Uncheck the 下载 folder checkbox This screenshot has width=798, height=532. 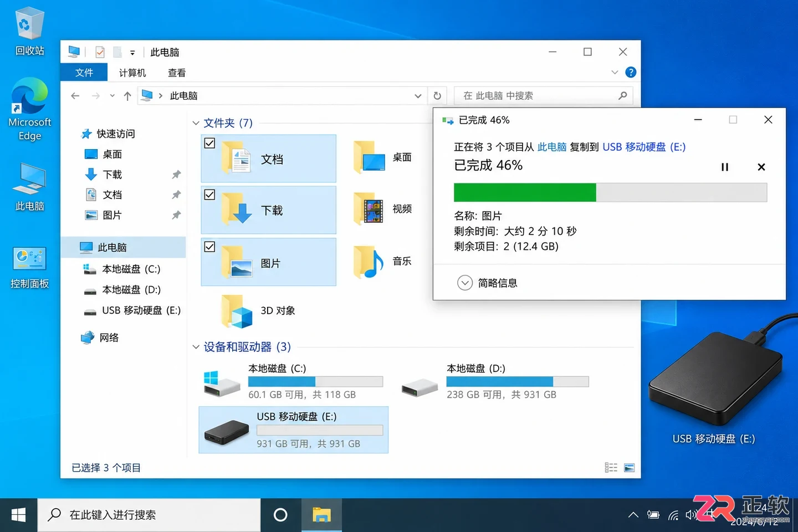[x=209, y=195]
